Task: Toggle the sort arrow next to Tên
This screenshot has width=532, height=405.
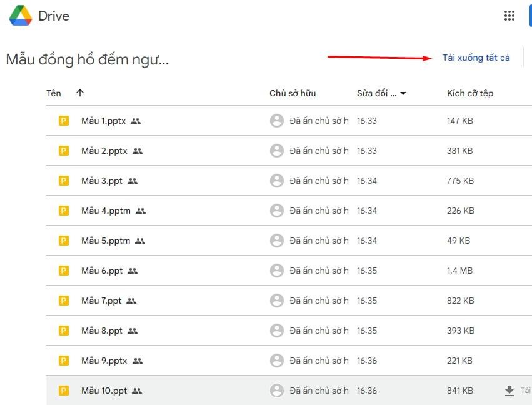Action: point(80,92)
